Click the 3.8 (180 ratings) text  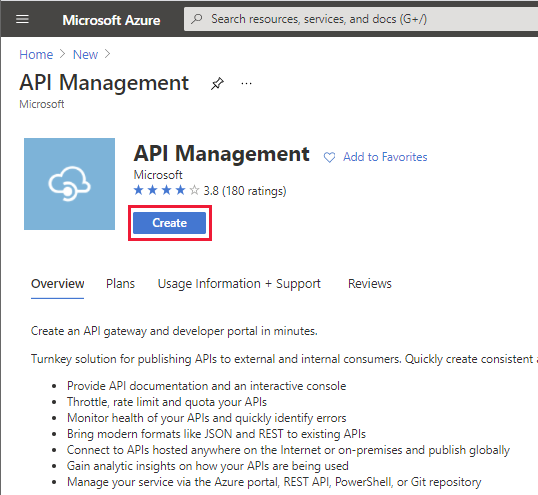pos(245,191)
